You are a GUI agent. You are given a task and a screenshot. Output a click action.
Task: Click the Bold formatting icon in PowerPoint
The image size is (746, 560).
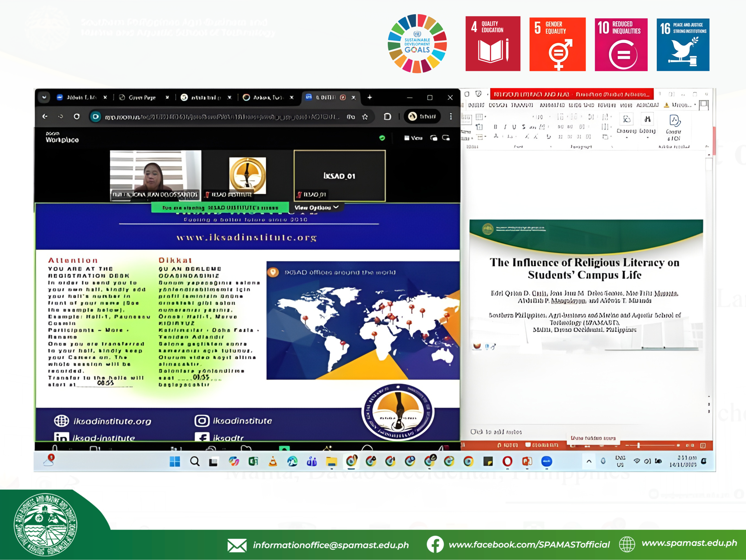495,127
